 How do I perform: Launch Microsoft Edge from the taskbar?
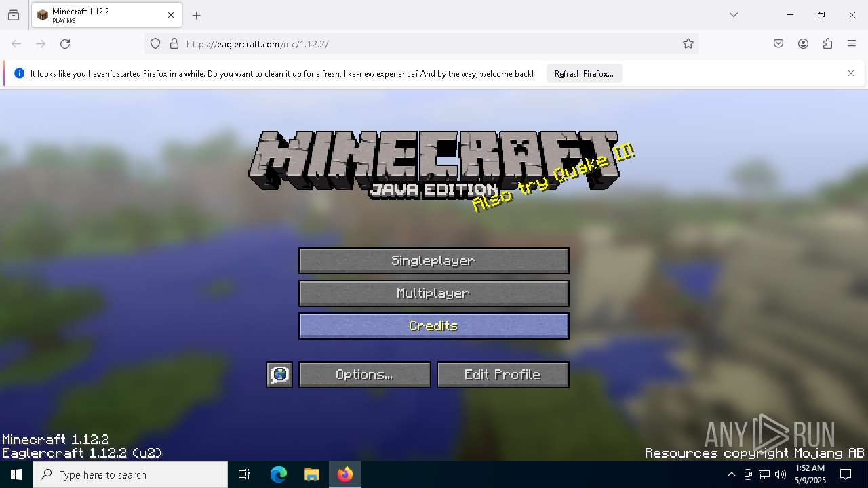pyautogui.click(x=279, y=474)
